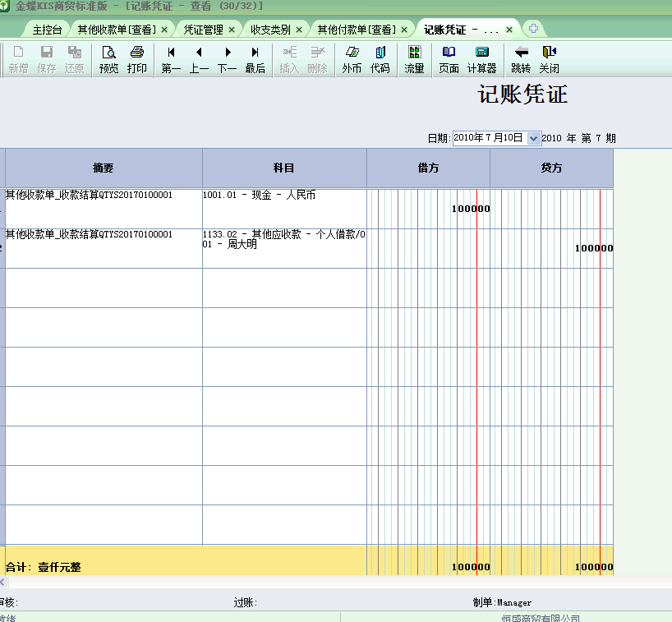The image size is (672, 622).
Task: Click the 插入 insert row icon
Action: pos(289,60)
